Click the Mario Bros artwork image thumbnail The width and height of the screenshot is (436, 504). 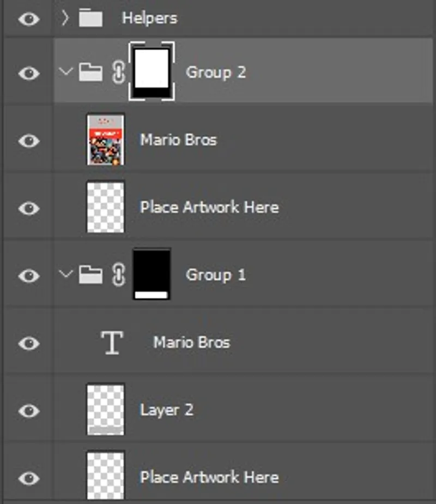[x=106, y=140]
